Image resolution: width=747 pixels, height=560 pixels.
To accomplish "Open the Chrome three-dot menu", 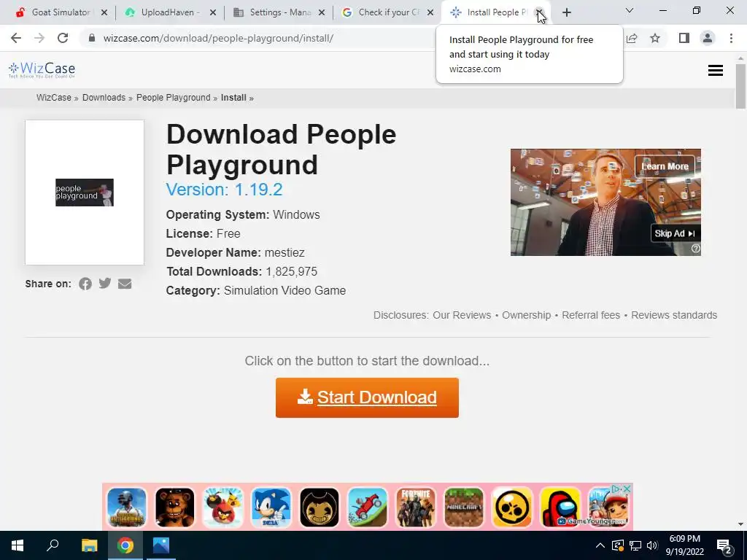I will pyautogui.click(x=731, y=38).
